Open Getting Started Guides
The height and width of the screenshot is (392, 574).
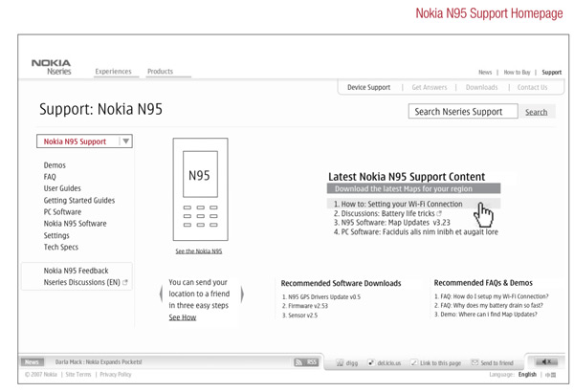79,201
